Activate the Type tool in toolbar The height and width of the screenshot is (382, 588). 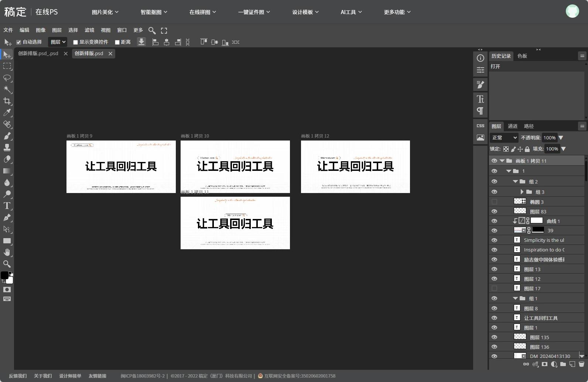coord(7,206)
